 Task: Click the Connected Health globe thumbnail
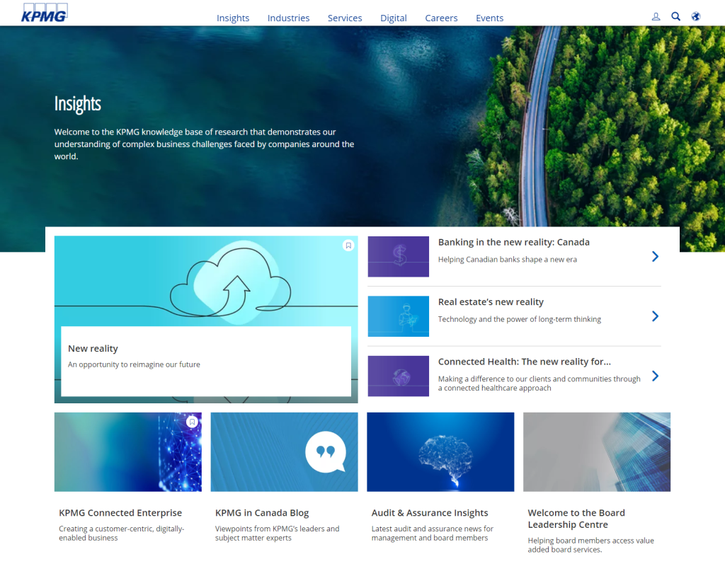point(398,376)
